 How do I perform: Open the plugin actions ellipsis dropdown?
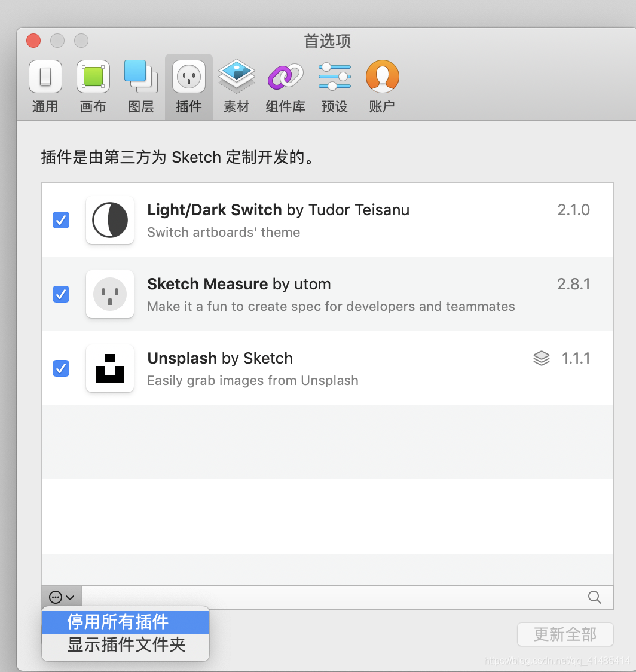[x=62, y=597]
